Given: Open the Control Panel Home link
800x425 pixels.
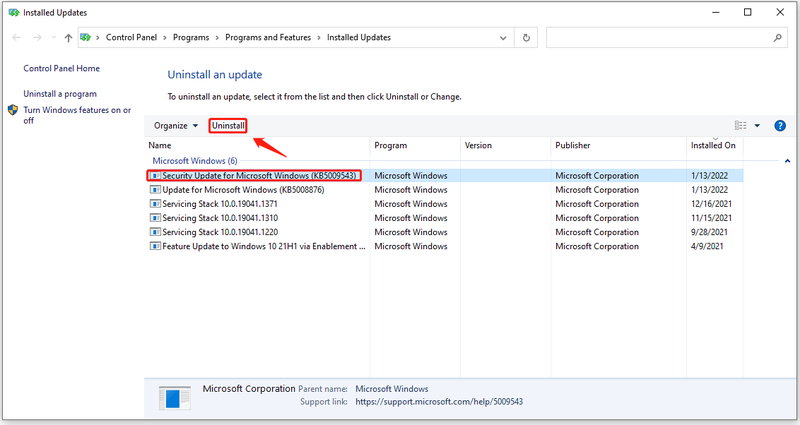Looking at the screenshot, I should click(62, 68).
